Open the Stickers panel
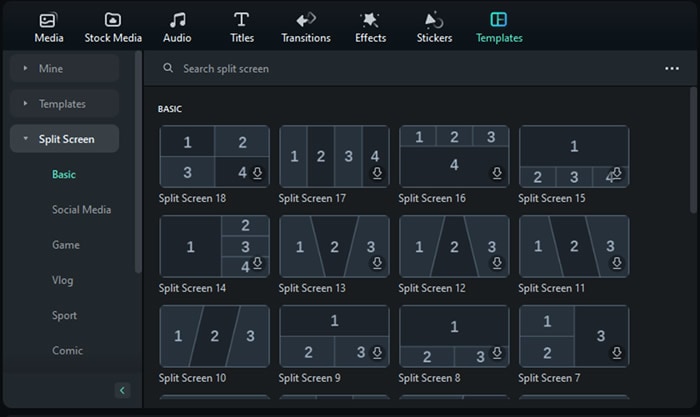Image resolution: width=700 pixels, height=417 pixels. coord(434,27)
